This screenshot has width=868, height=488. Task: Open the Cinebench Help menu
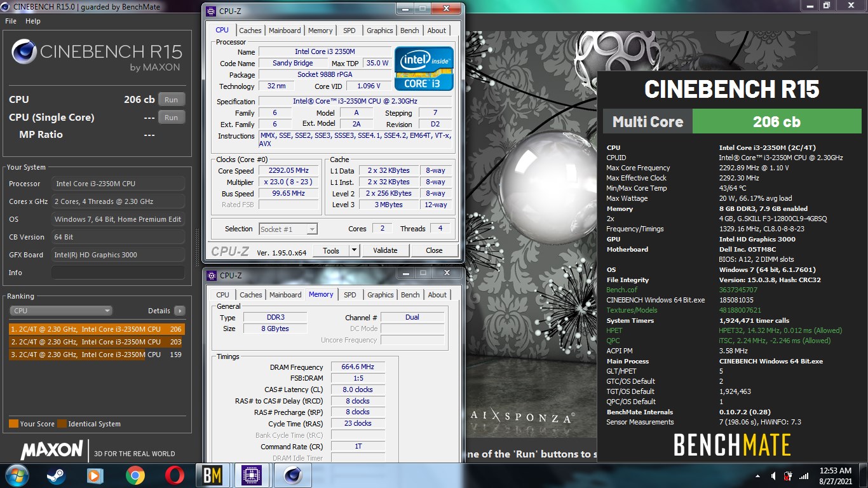[33, 21]
